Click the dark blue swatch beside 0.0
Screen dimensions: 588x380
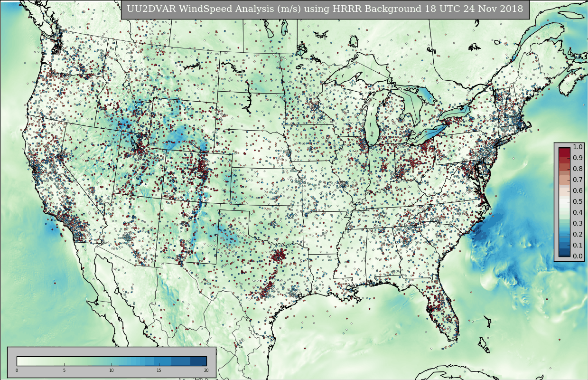click(564, 253)
